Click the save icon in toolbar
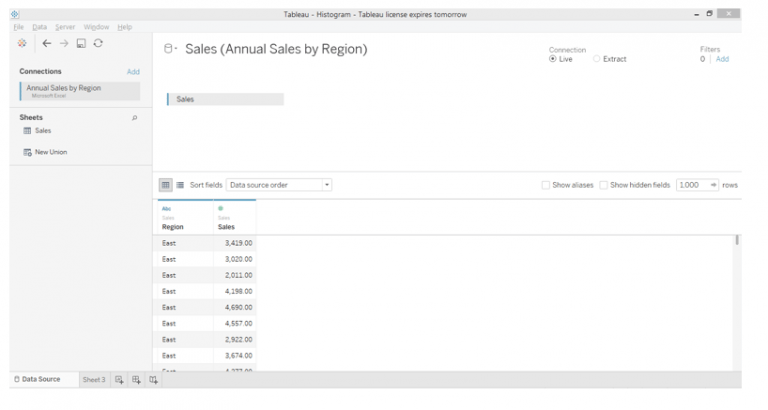Image resolution: width=768 pixels, height=410 pixels. pos(81,44)
